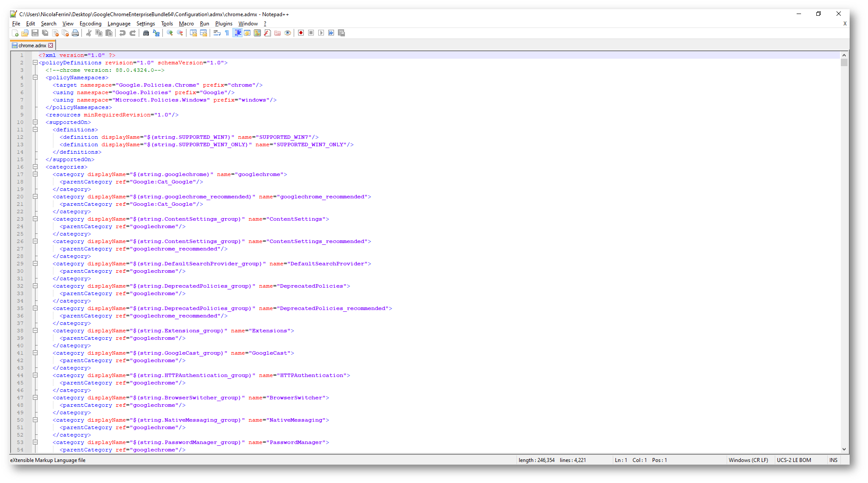This screenshot has width=868, height=483.
Task: Select the chrome.admx document tab
Action: 32,46
